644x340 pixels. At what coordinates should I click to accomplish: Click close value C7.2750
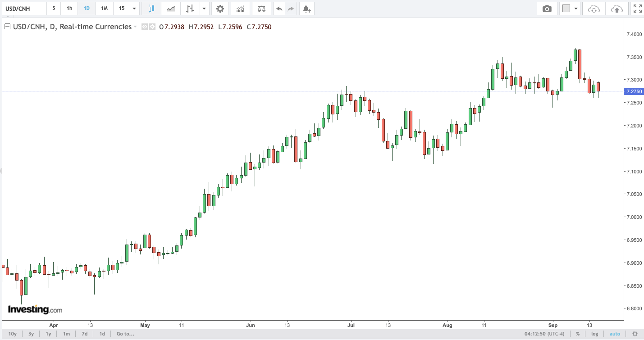click(x=259, y=27)
